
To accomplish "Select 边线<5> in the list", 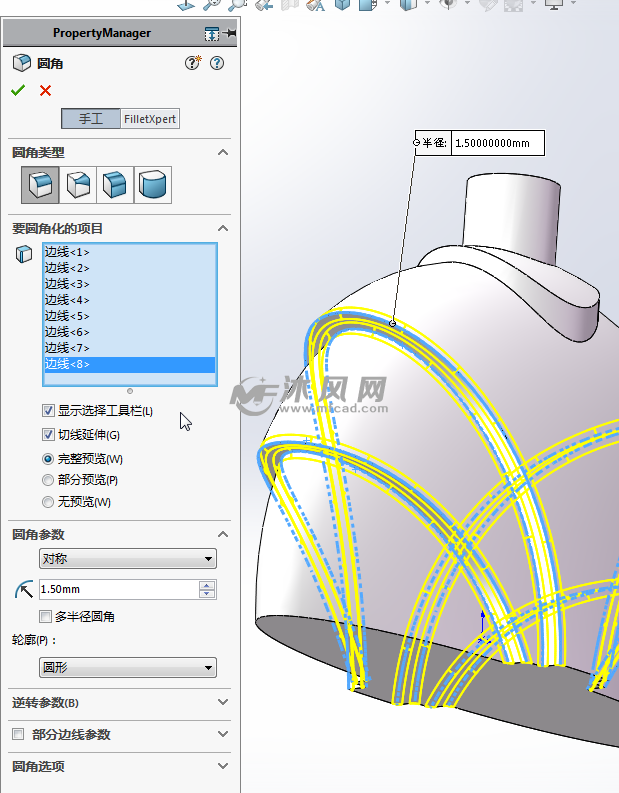I will (130, 316).
